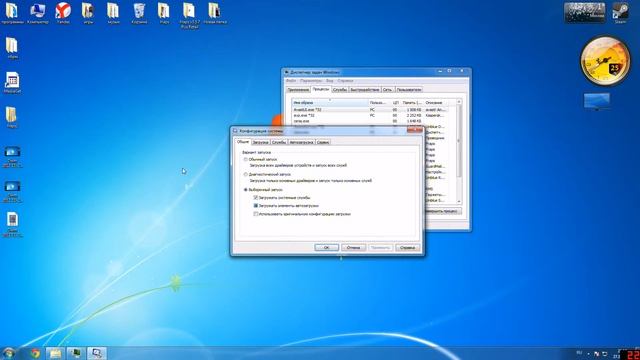Screen dimensions: 640x360
Task: Open the Windows Start menu orb
Action: (x=8, y=353)
